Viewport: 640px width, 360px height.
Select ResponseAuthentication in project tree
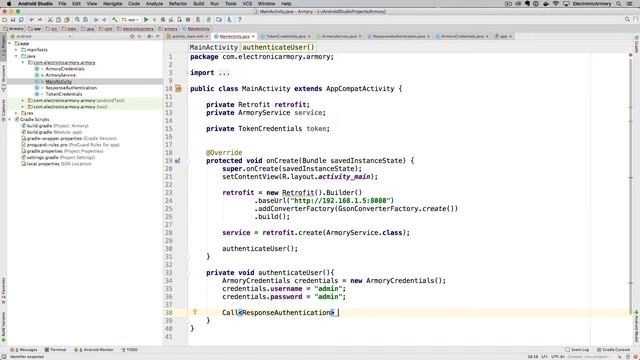coord(71,88)
